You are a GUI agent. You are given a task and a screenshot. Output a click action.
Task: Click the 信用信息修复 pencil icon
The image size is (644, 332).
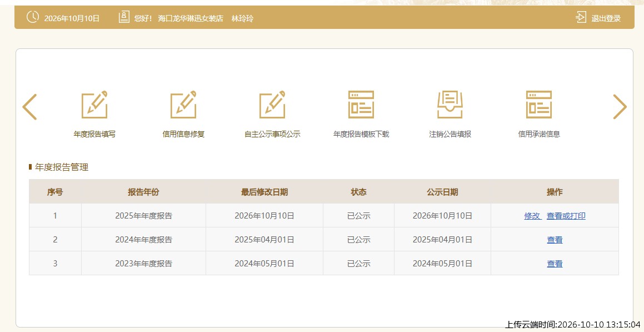coord(183,105)
